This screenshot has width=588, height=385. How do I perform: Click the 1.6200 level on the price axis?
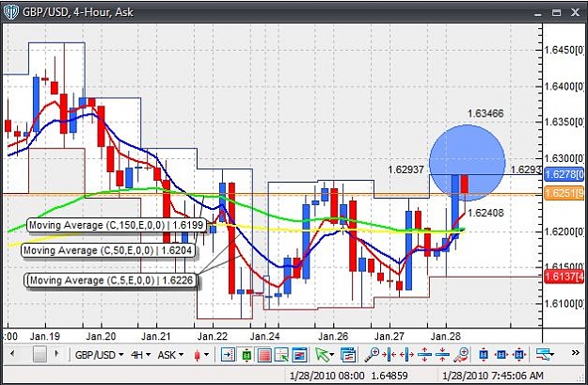pyautogui.click(x=564, y=232)
